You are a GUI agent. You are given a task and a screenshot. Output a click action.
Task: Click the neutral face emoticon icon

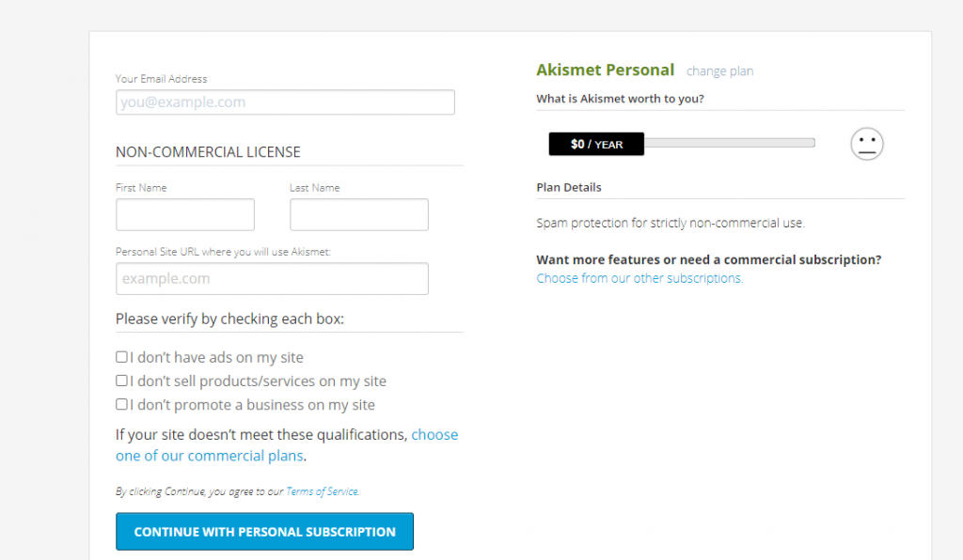click(866, 144)
